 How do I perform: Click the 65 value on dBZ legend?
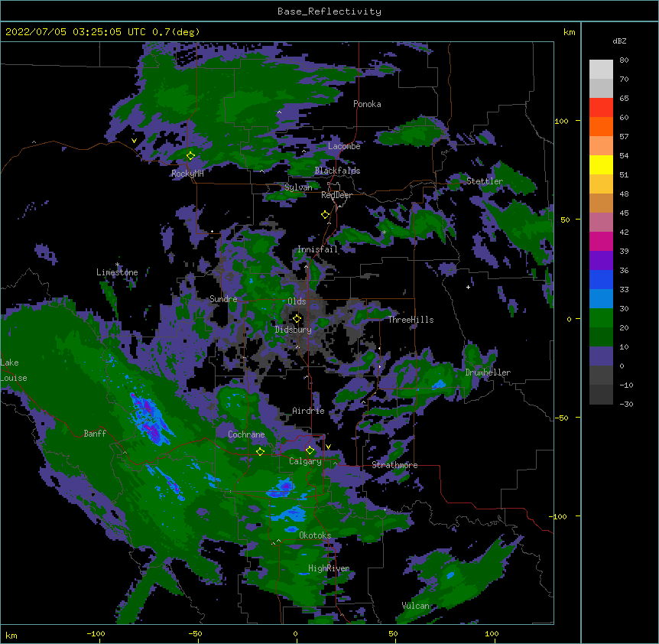pyautogui.click(x=624, y=99)
